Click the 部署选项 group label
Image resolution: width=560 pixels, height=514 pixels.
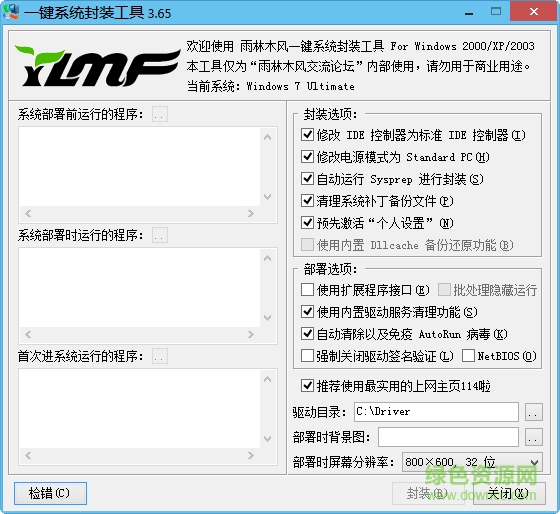[x=330, y=269]
